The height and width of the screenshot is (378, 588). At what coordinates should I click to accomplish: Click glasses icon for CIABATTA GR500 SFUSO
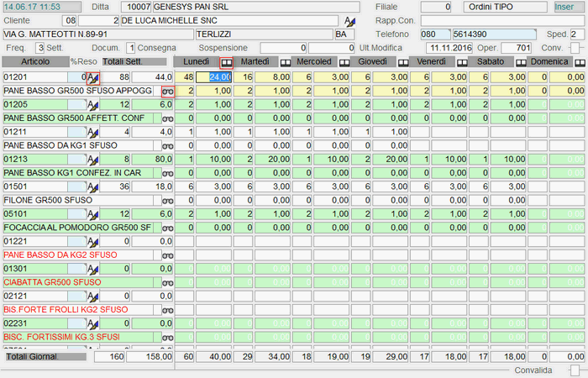pyautogui.click(x=168, y=283)
